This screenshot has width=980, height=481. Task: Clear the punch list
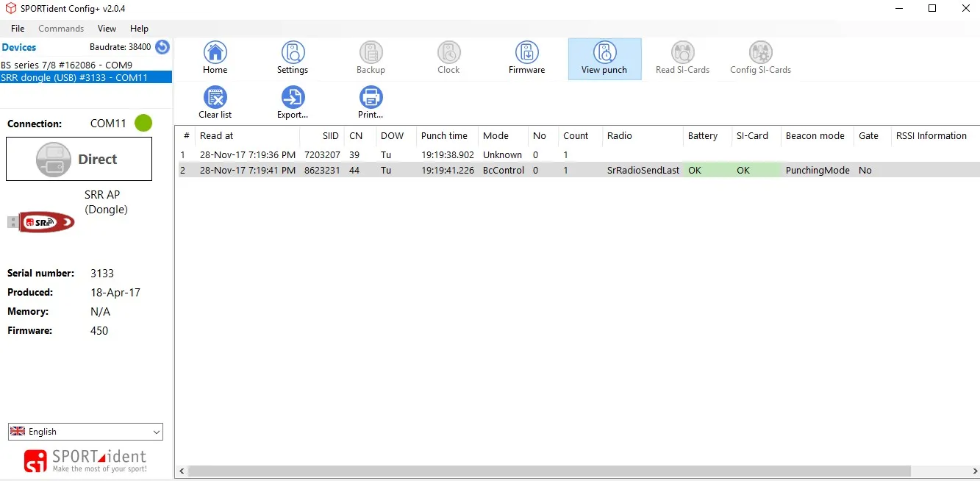tap(215, 103)
